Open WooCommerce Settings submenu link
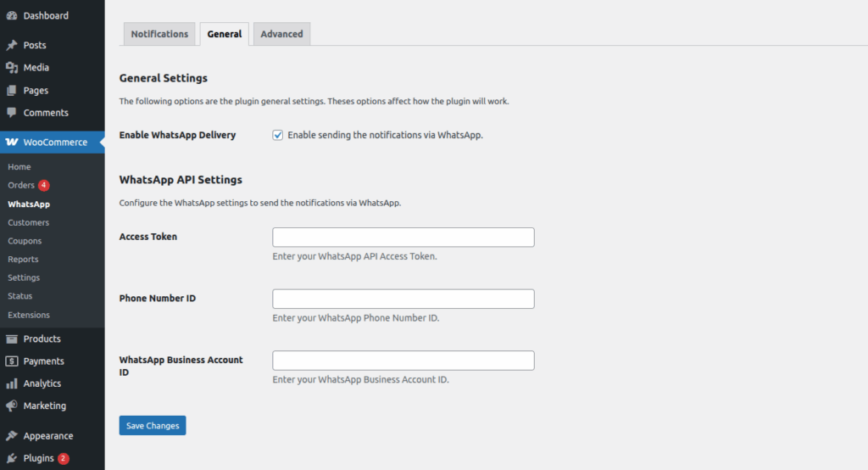 tap(24, 277)
